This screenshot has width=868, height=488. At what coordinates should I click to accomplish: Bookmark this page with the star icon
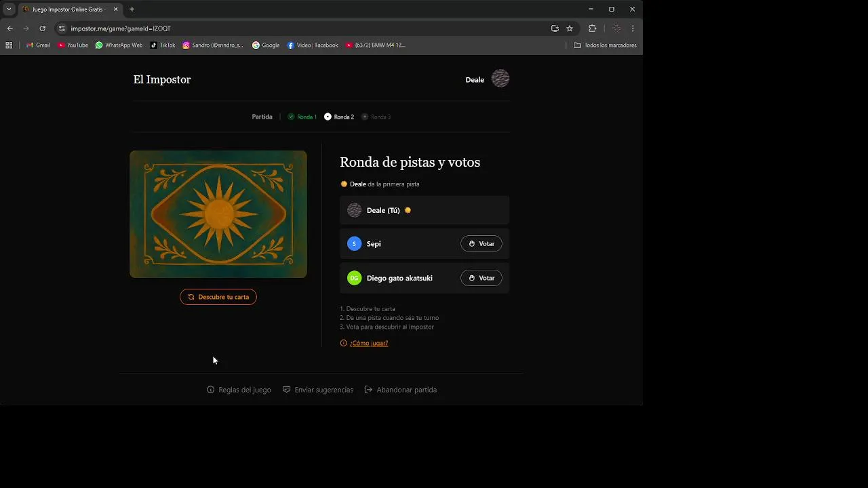pyautogui.click(x=570, y=28)
